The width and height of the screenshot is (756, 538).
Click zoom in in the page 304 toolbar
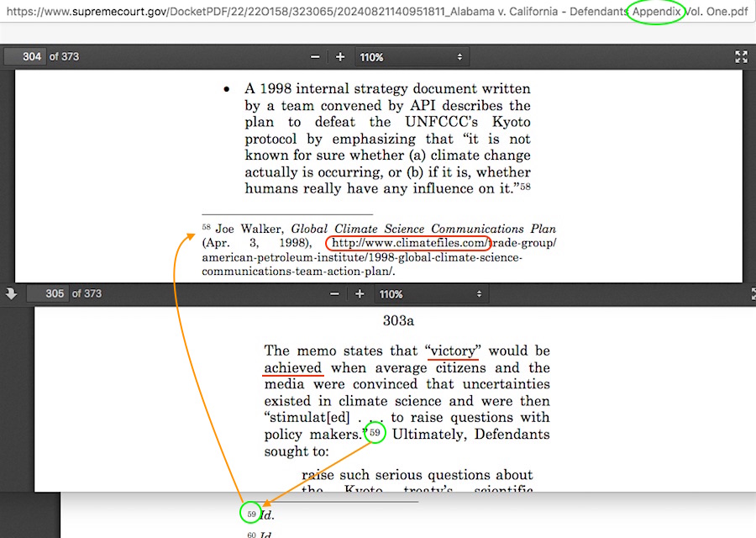[340, 57]
